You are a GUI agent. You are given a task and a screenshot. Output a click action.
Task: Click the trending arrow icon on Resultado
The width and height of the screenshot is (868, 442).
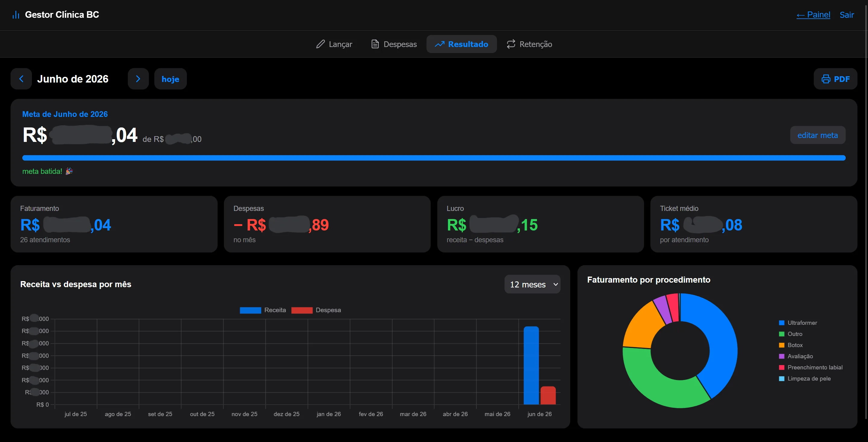click(440, 44)
